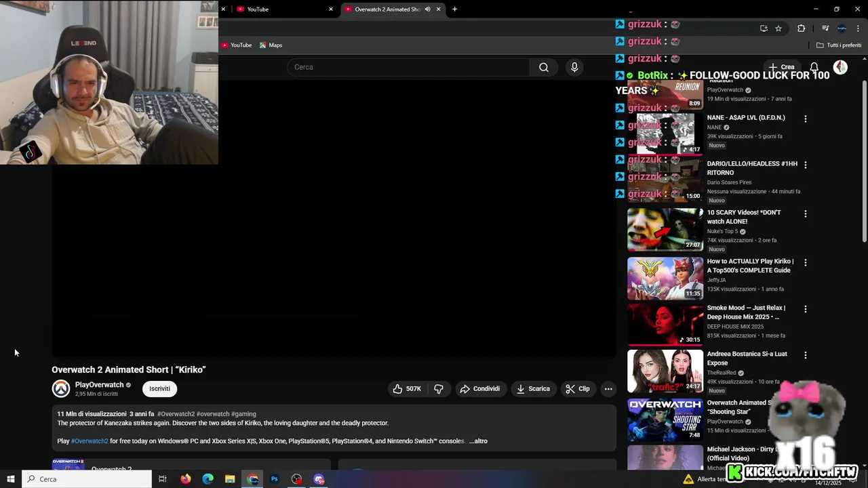Click the YouTube page vertical scrollbar
Viewport: 868px width, 488px height.
tap(864, 163)
